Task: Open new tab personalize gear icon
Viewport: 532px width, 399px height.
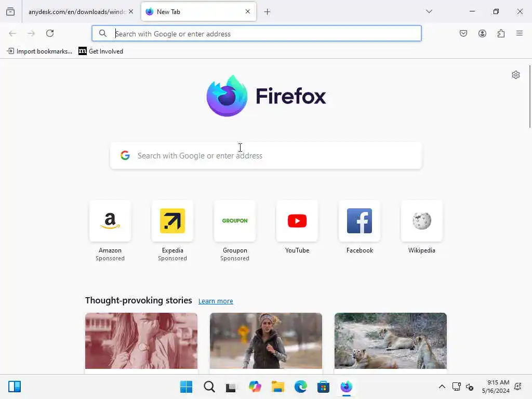Action: [x=516, y=75]
